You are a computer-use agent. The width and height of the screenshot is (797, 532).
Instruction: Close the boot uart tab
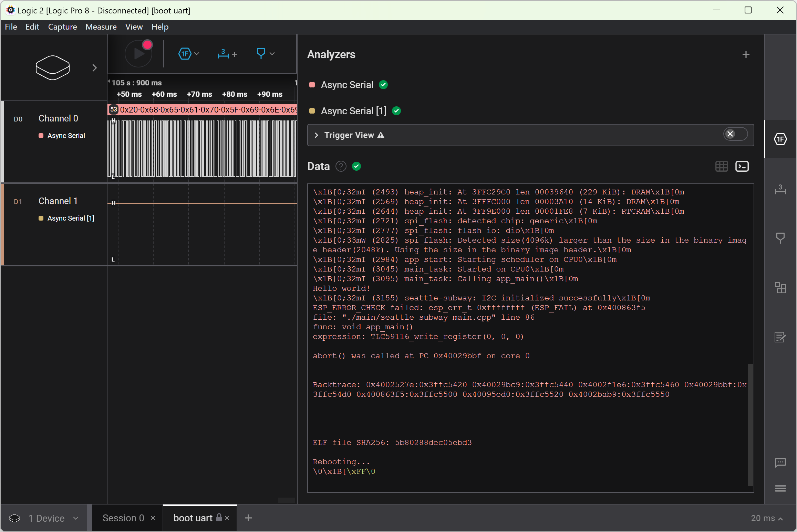[x=227, y=518]
